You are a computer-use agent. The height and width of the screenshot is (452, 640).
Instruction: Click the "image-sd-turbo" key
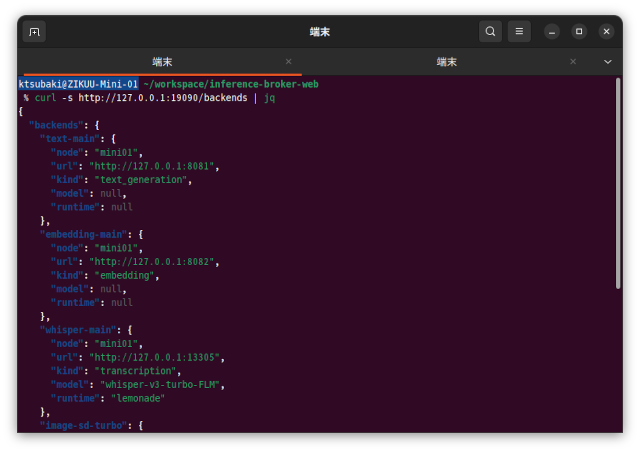[x=83, y=425]
